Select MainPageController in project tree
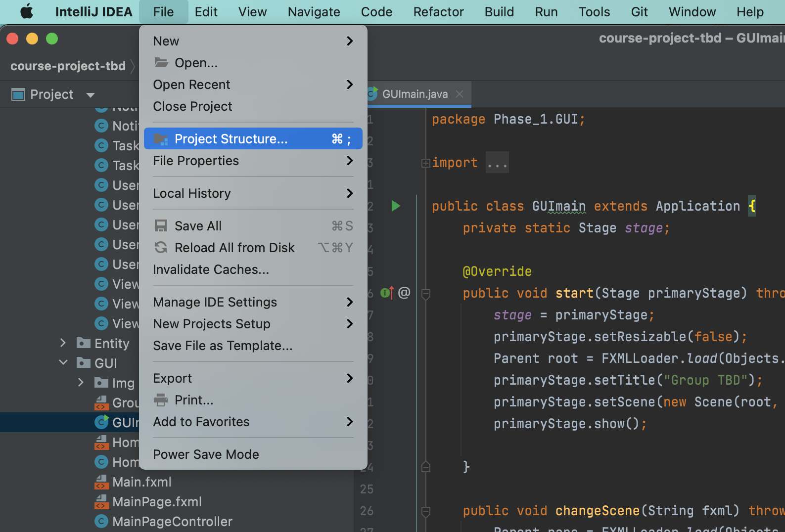Viewport: 785px width, 532px height. pos(172,521)
